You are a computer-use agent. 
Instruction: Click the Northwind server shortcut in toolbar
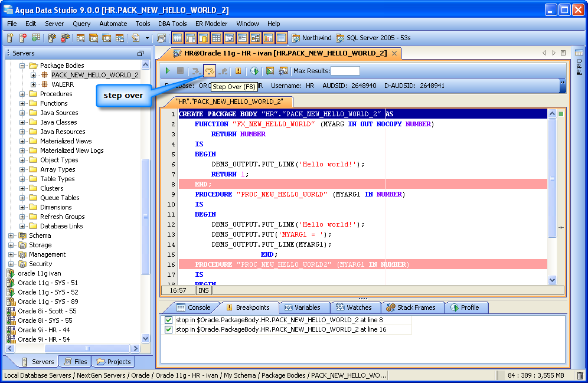point(311,38)
